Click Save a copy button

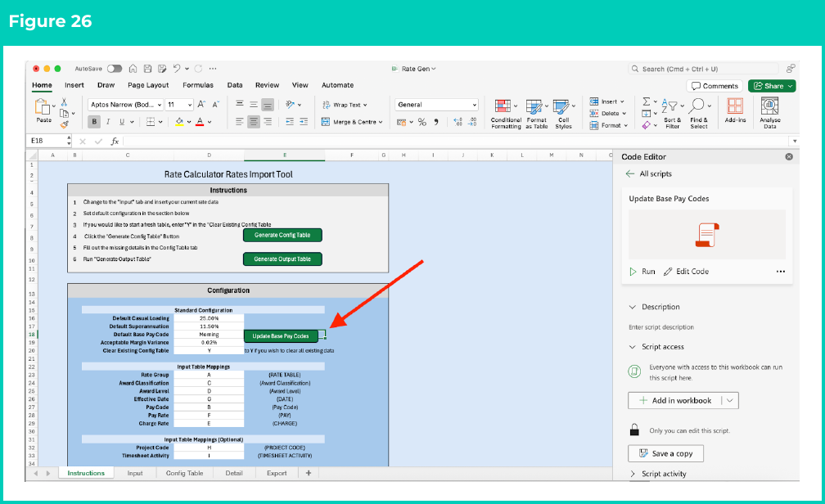tap(665, 453)
